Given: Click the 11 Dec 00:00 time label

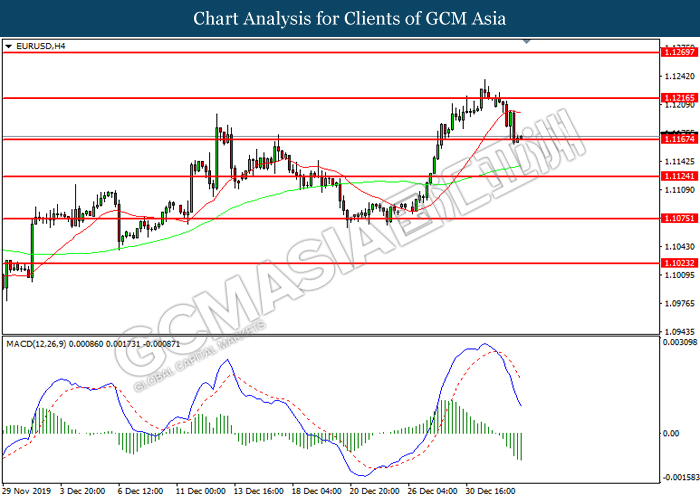Looking at the screenshot, I should [200, 491].
